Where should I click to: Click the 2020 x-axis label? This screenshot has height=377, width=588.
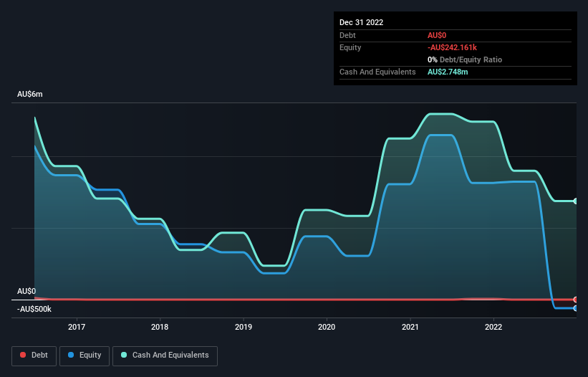point(327,327)
